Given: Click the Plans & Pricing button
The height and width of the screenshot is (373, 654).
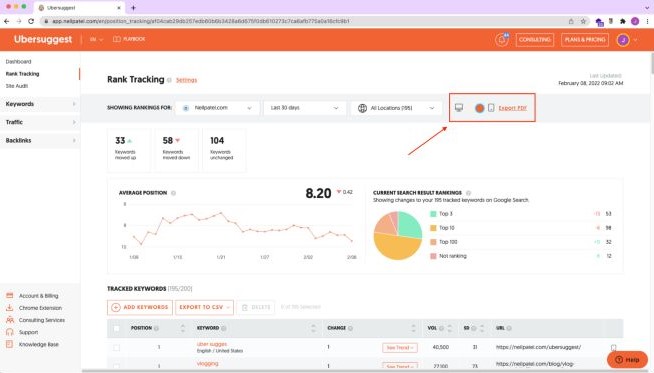Looking at the screenshot, I should [x=585, y=40].
